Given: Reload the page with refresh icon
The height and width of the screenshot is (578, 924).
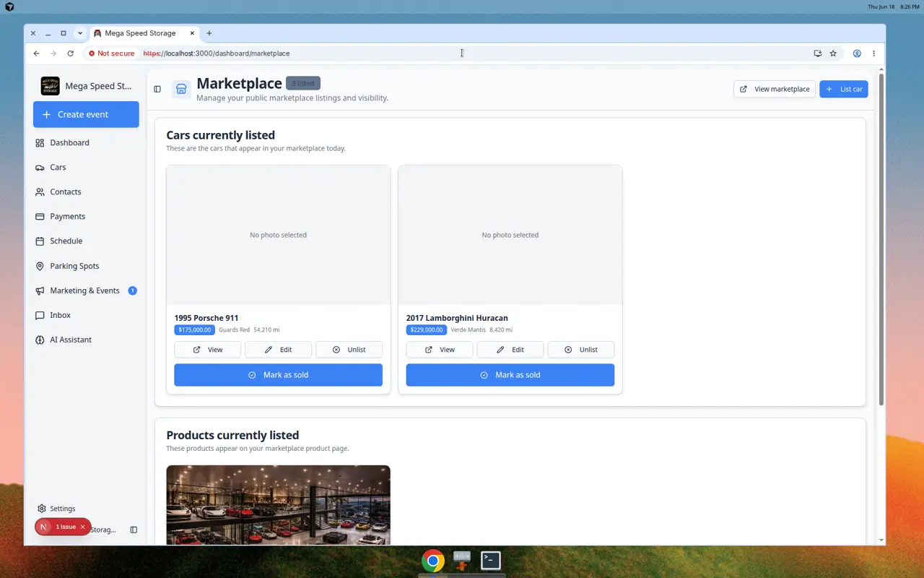Looking at the screenshot, I should click(x=70, y=53).
